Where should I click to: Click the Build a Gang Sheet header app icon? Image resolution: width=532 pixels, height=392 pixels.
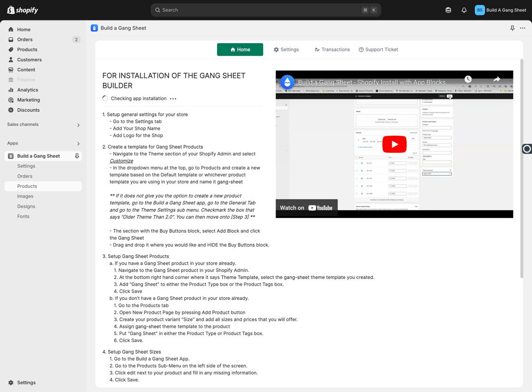(95, 28)
